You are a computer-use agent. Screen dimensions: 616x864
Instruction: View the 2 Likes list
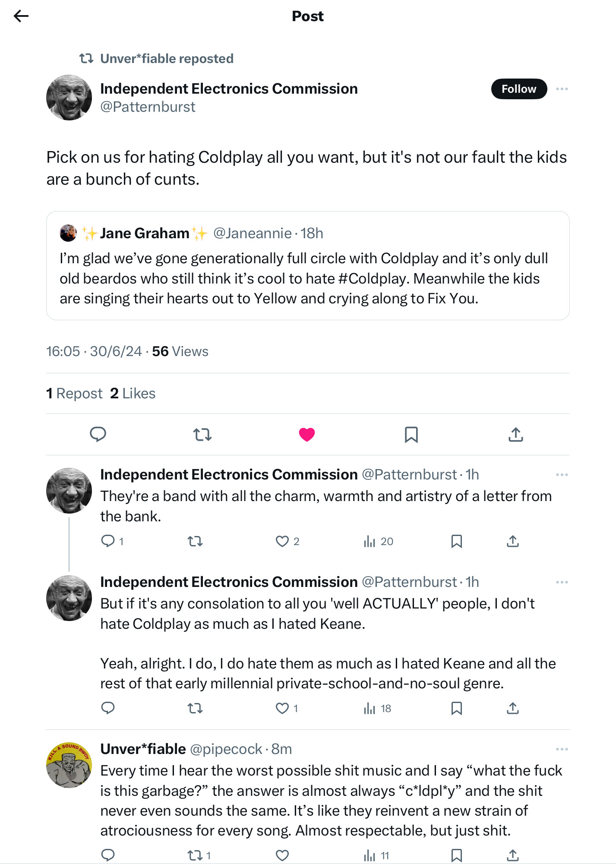click(x=133, y=394)
